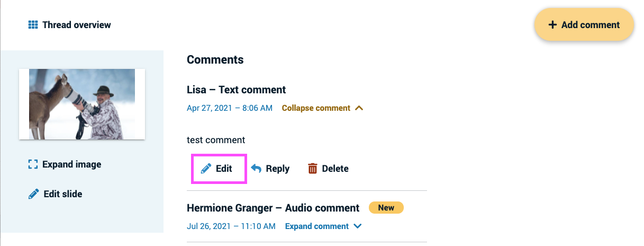Click the plus icon on Add comment
This screenshot has width=644, height=246.
[552, 25]
